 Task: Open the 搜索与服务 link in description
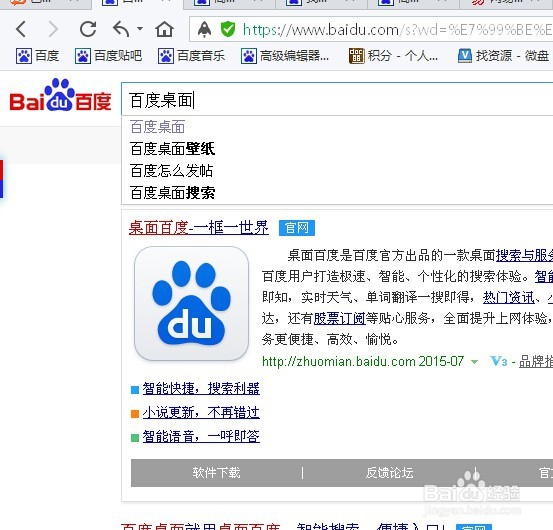tap(524, 255)
